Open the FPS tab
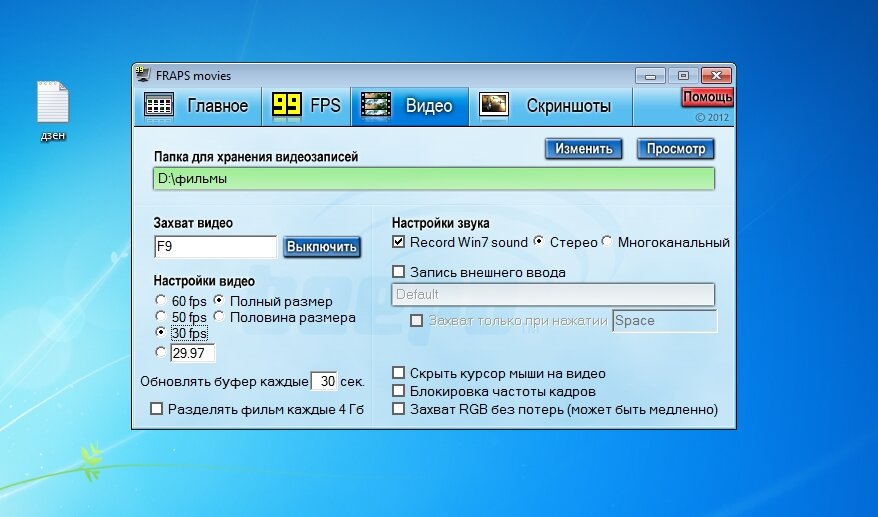Screen dimensions: 878x517 [307, 106]
